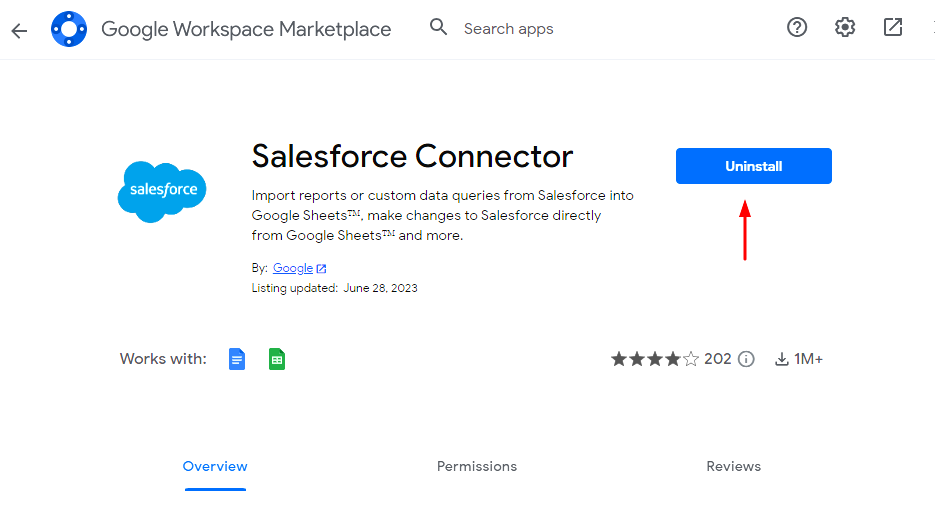Open the Google Workspace Marketplace logo
The height and width of the screenshot is (507, 935).
pyautogui.click(x=69, y=29)
